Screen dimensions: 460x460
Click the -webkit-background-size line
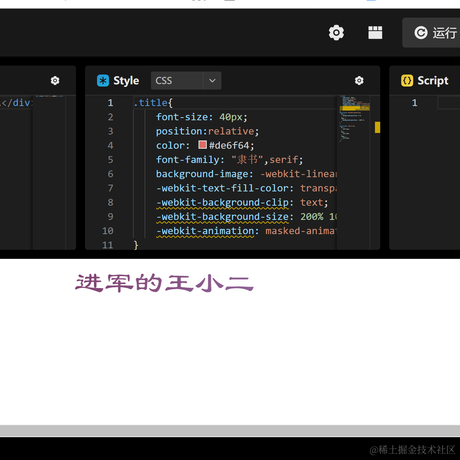[246, 217]
